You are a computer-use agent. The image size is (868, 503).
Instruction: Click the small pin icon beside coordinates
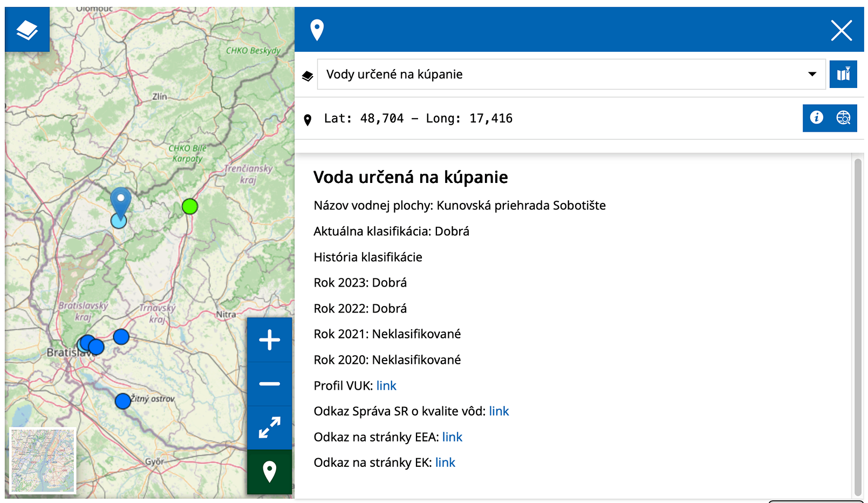[x=307, y=120]
